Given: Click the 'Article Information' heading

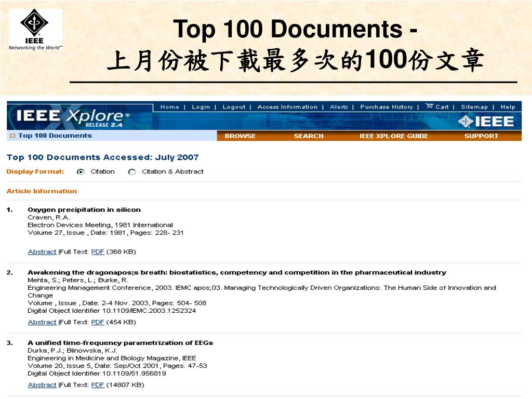Looking at the screenshot, I should (42, 191).
